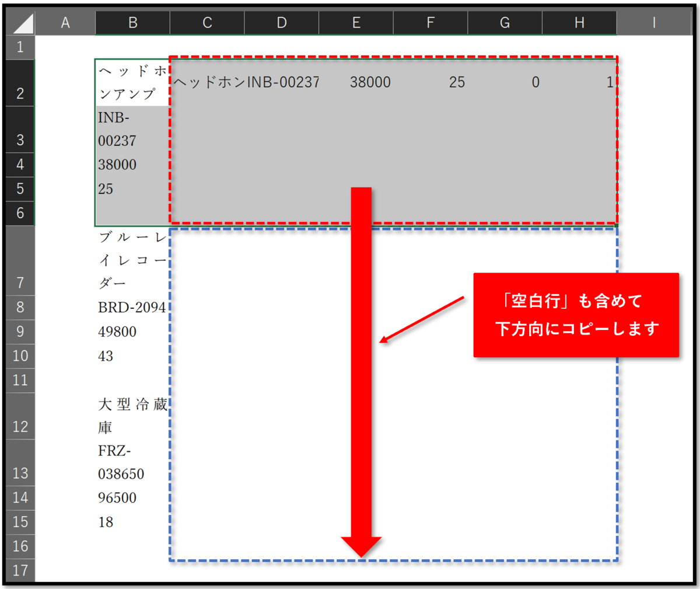Select column D header

tap(282, 23)
